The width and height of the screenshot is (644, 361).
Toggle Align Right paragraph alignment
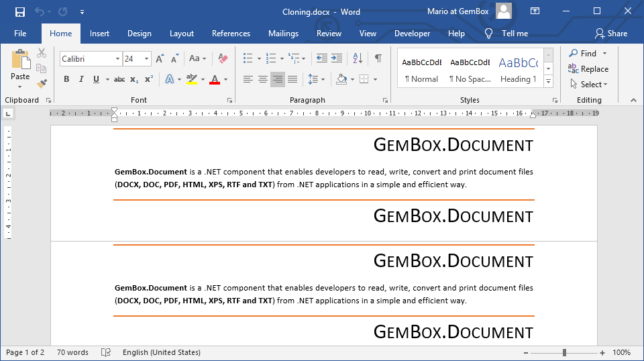(277, 79)
